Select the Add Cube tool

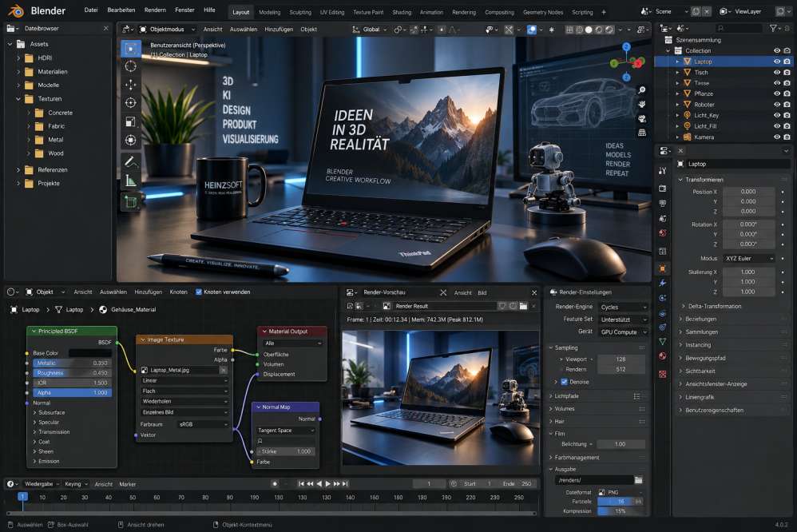point(131,202)
